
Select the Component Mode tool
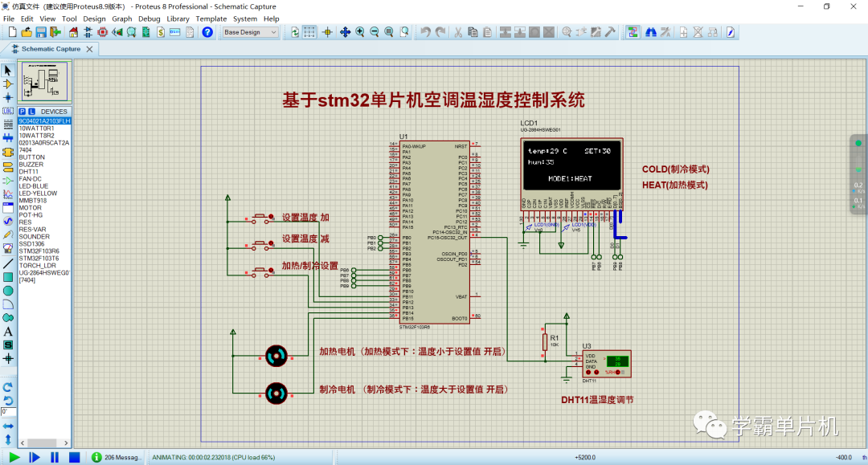tap(8, 84)
